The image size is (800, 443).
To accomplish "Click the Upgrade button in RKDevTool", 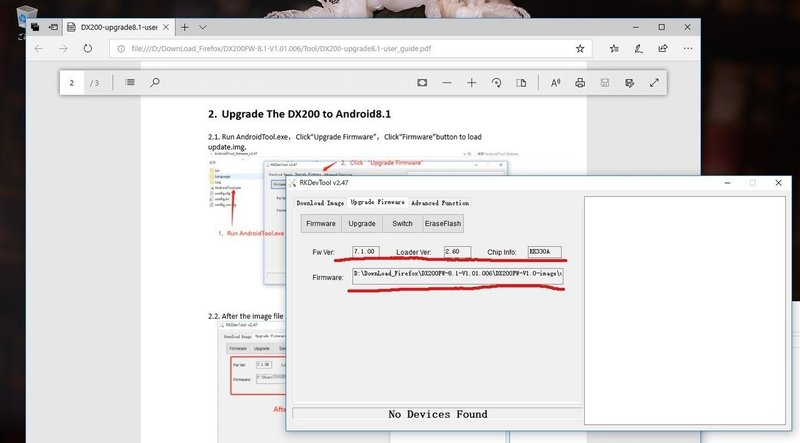I will pos(362,224).
